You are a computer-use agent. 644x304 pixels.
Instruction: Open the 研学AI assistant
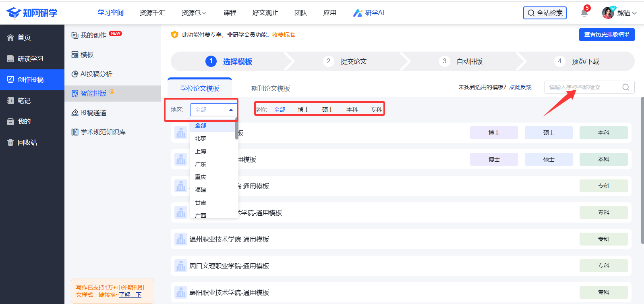(369, 13)
